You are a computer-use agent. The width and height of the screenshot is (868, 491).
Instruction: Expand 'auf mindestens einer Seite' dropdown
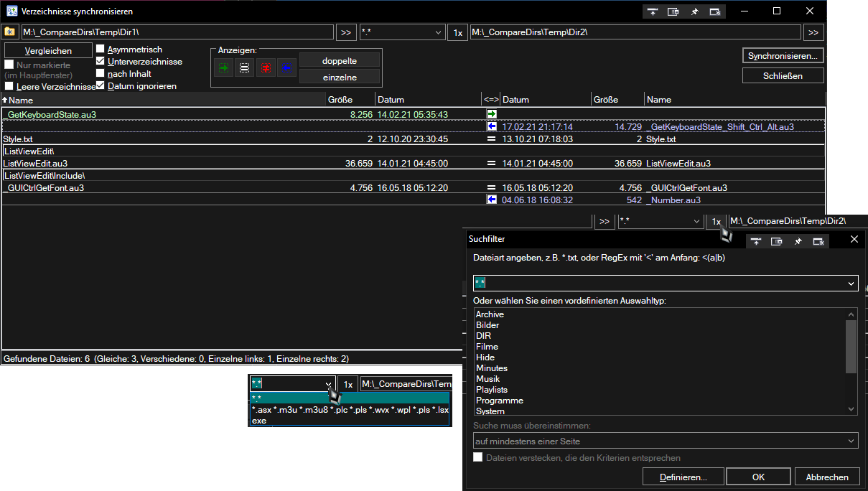851,441
